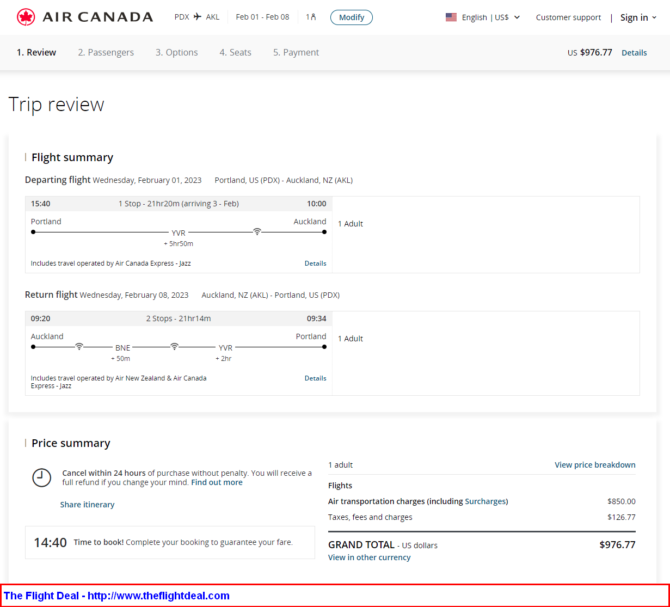This screenshot has height=607, width=670.
Task: Expand price Details in the header bar
Action: [x=634, y=53]
